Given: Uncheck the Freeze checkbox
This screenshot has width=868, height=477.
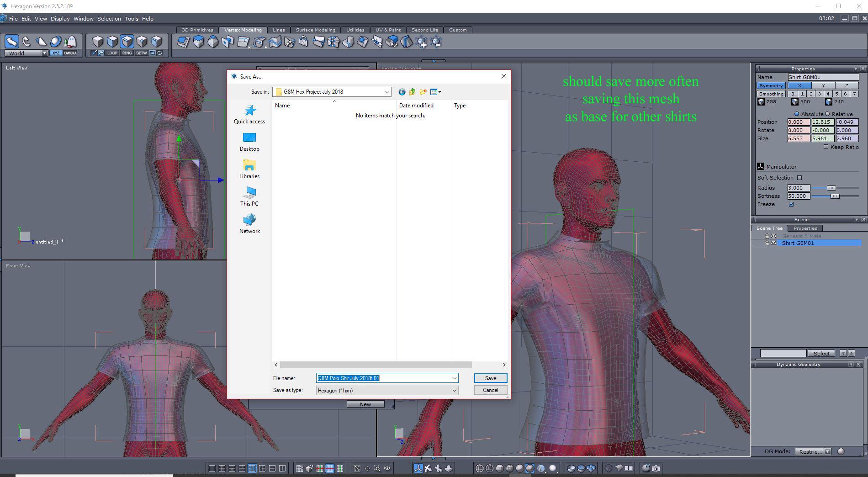Looking at the screenshot, I should click(x=791, y=204).
